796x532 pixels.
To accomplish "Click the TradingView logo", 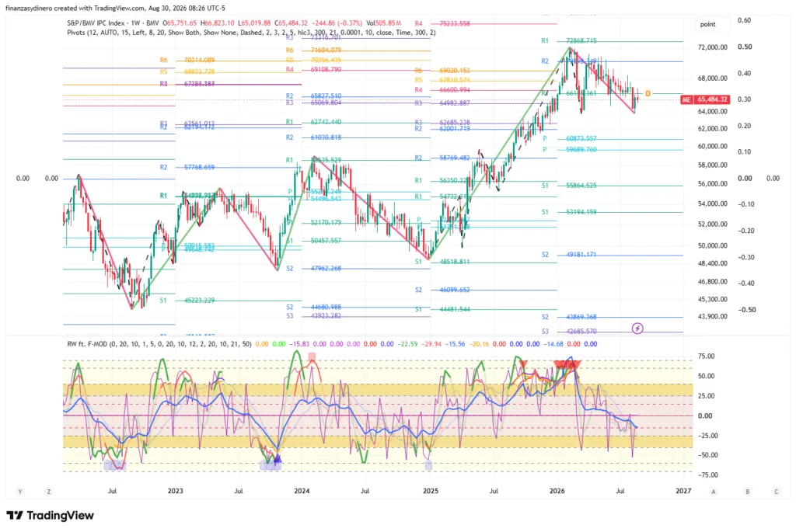I will [x=51, y=515].
